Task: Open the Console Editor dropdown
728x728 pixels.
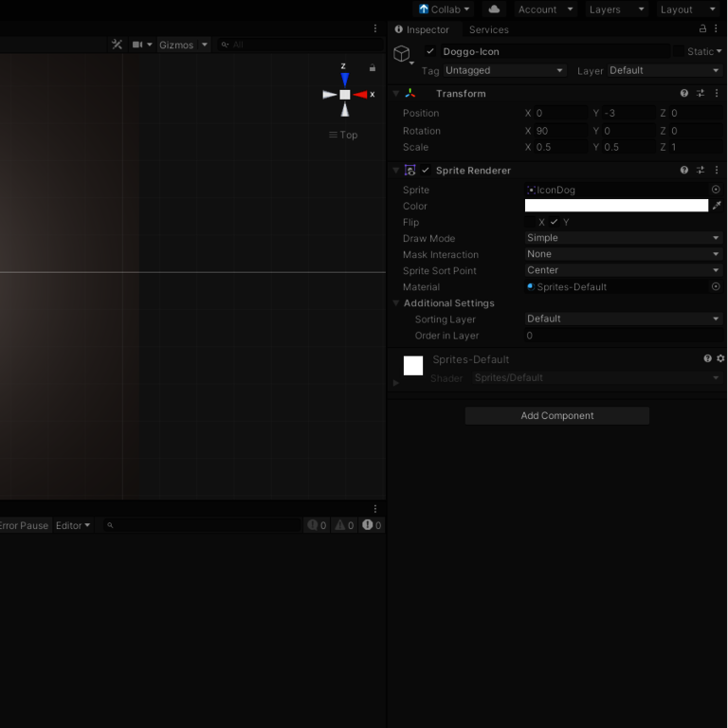Action: tap(73, 525)
